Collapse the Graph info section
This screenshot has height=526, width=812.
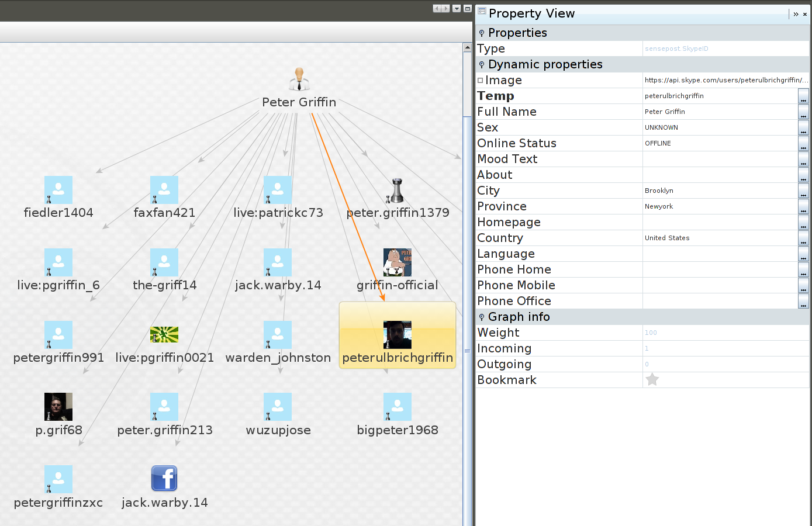(x=481, y=317)
